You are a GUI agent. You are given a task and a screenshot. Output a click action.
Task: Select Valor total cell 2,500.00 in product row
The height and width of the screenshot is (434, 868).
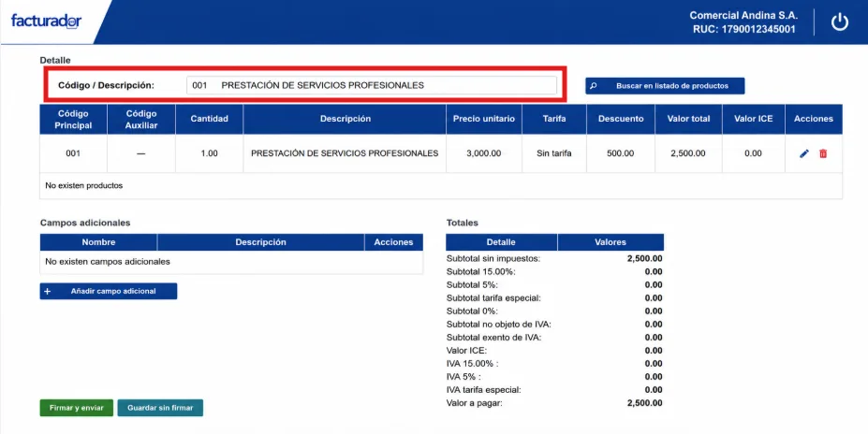[688, 153]
